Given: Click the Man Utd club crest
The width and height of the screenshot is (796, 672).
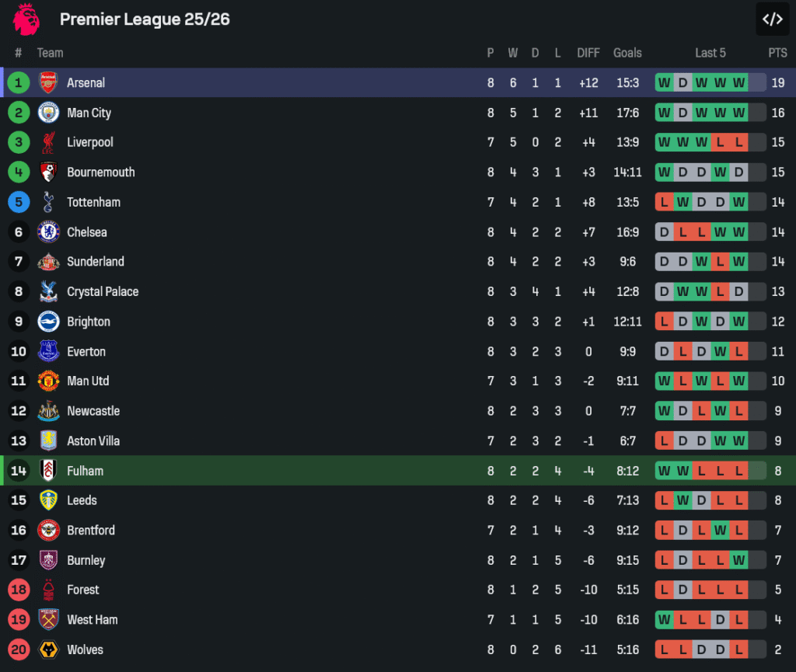Looking at the screenshot, I should 48,381.
